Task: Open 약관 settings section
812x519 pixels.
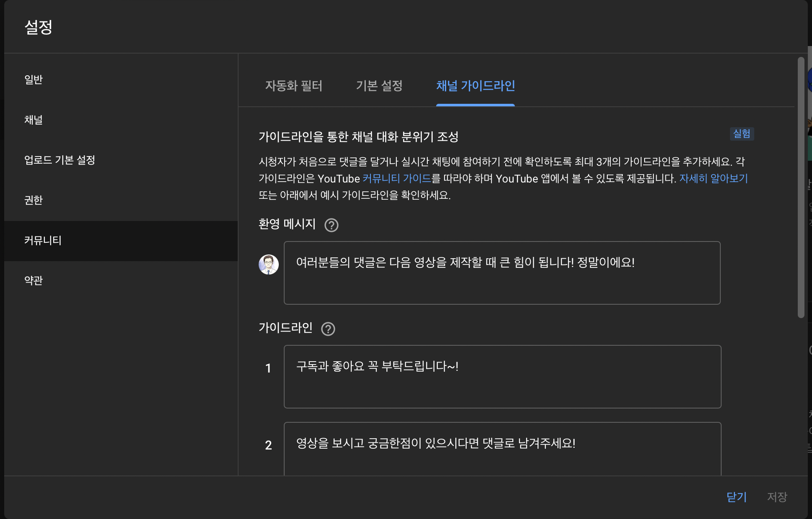Action: (33, 280)
